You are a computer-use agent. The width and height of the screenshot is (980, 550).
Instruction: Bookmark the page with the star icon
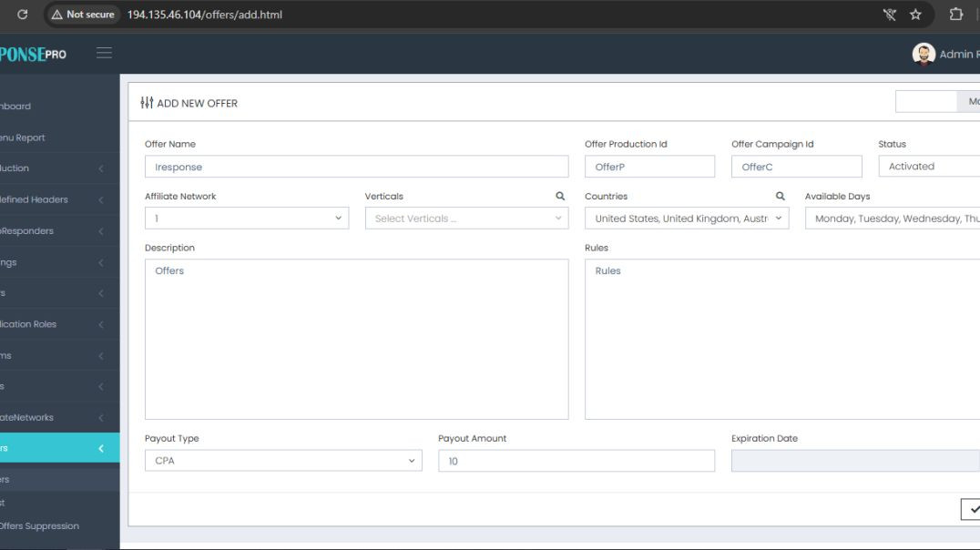915,14
